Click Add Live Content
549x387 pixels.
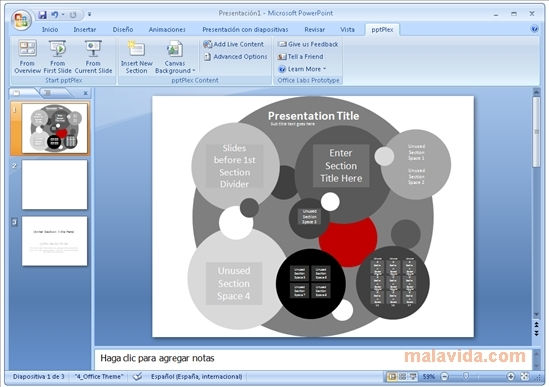[234, 44]
